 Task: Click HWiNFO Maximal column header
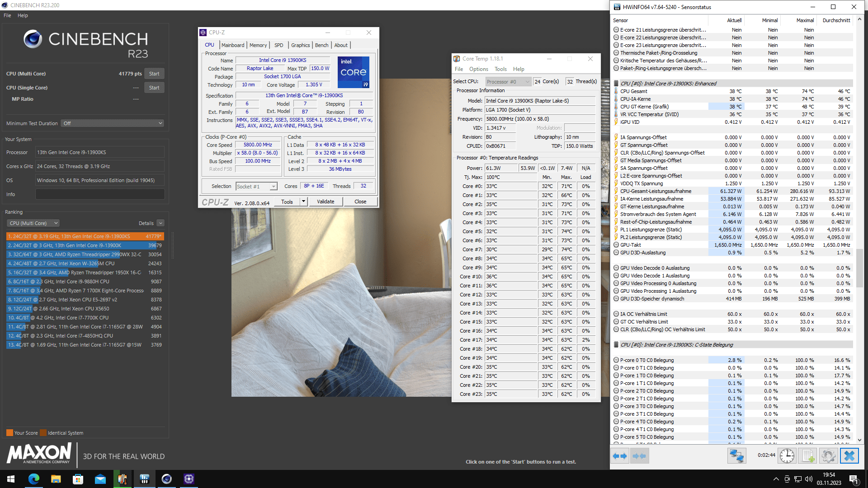pyautogui.click(x=805, y=20)
